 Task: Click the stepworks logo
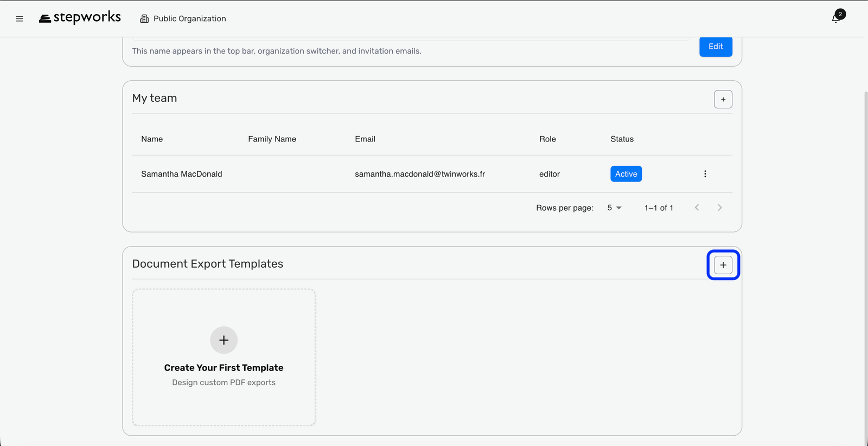80,18
